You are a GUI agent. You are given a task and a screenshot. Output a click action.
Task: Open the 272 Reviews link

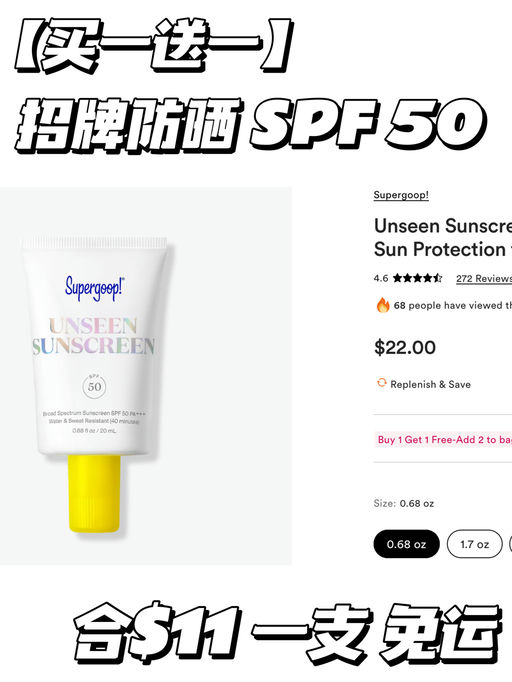coord(484,278)
